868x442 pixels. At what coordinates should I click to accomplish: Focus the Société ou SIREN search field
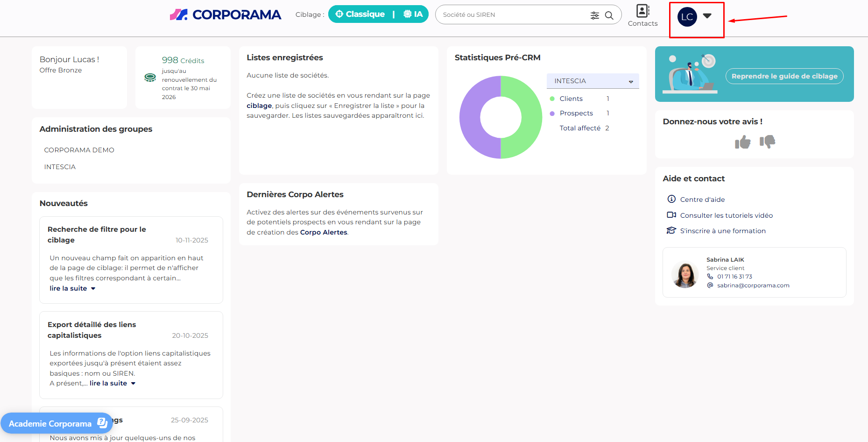point(514,15)
